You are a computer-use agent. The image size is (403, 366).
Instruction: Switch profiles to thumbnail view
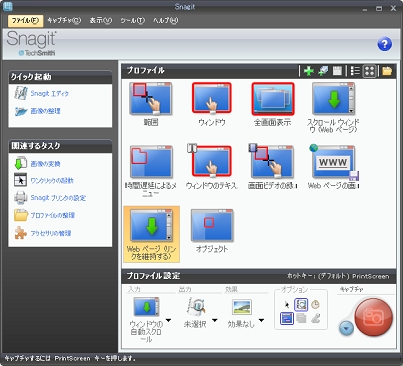point(370,71)
